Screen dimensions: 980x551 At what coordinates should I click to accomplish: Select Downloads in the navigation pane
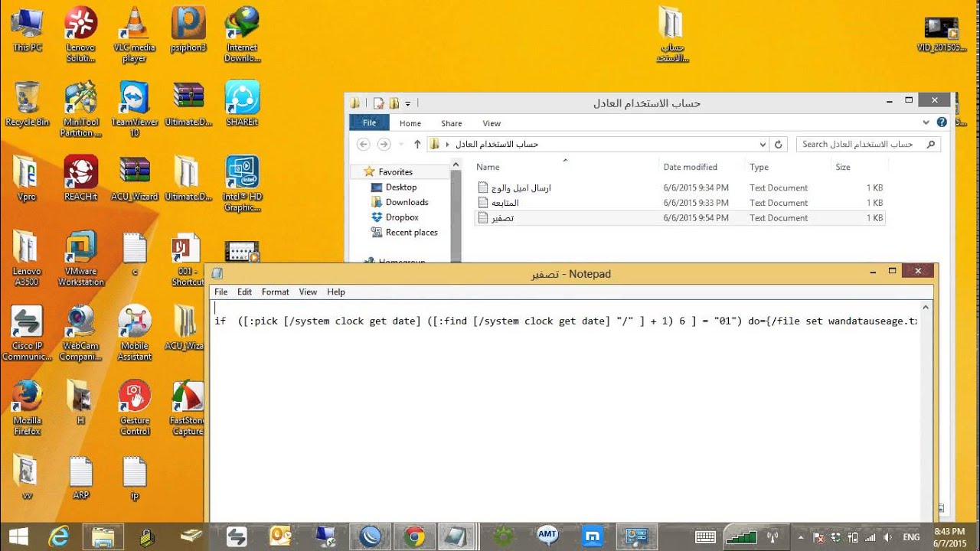[x=407, y=202]
